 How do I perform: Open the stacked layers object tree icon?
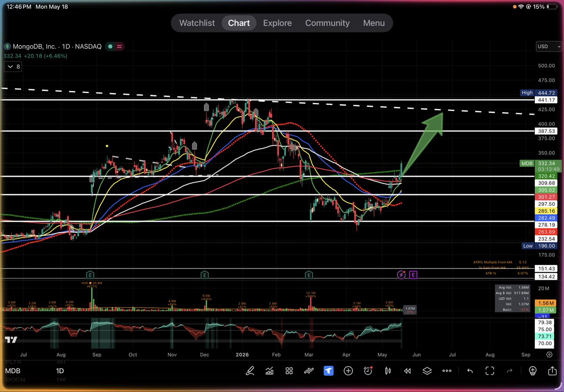click(427, 371)
